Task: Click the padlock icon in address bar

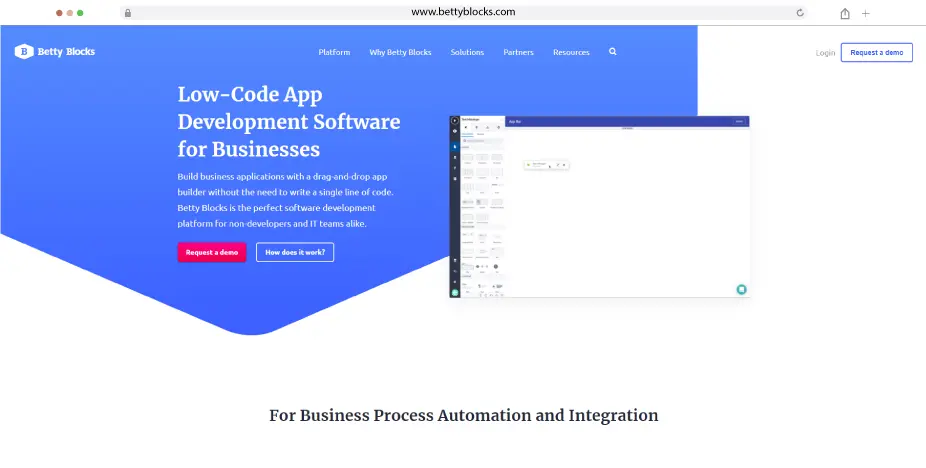Action: pos(128,13)
